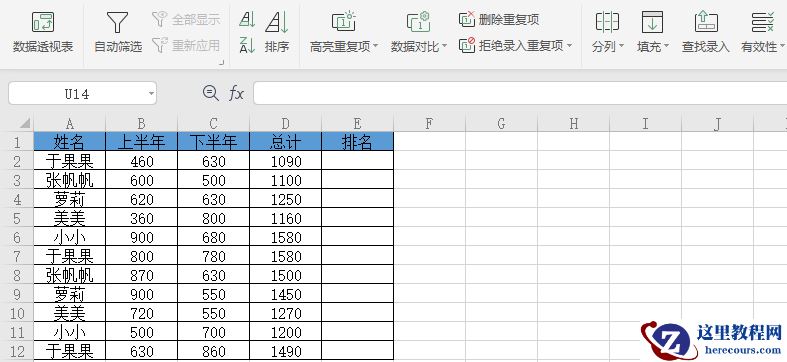The image size is (787, 362).
Task: Select the cell with 360
Action: point(142,218)
